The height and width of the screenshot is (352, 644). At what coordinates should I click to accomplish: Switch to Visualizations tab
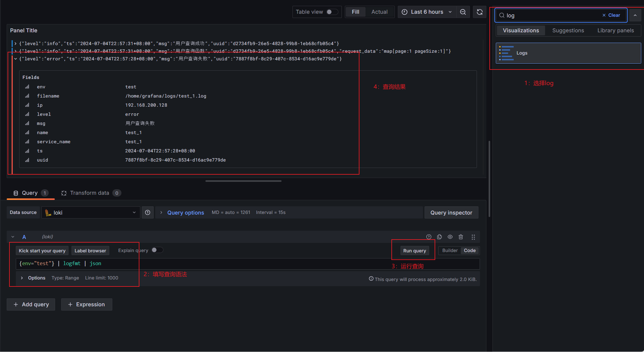click(x=521, y=30)
